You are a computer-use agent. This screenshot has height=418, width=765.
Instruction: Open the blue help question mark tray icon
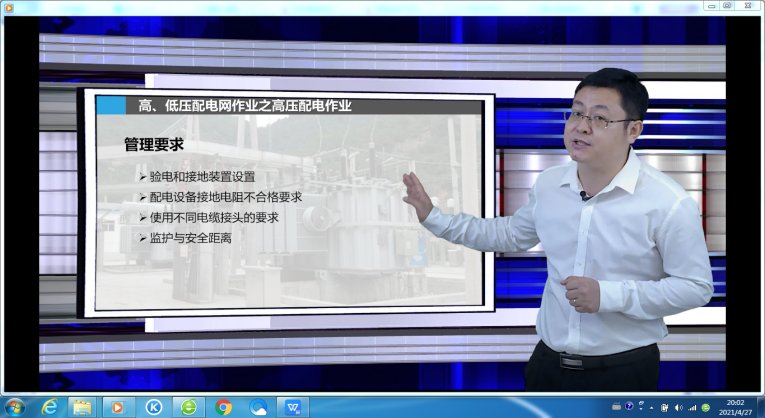coord(629,406)
